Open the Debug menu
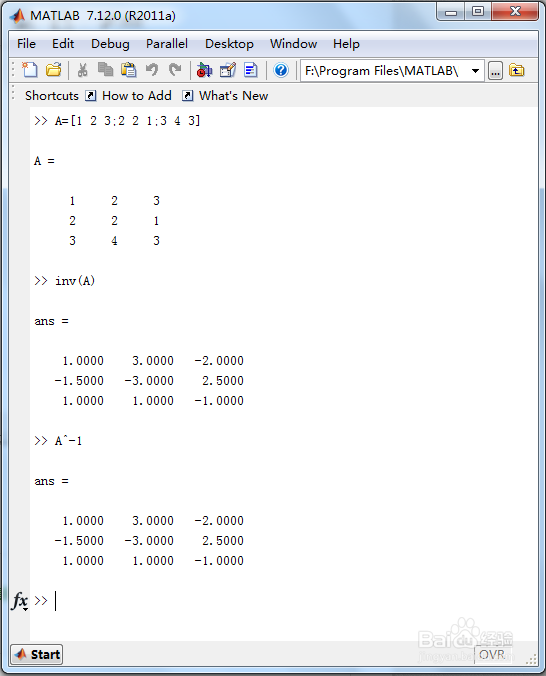 point(110,44)
